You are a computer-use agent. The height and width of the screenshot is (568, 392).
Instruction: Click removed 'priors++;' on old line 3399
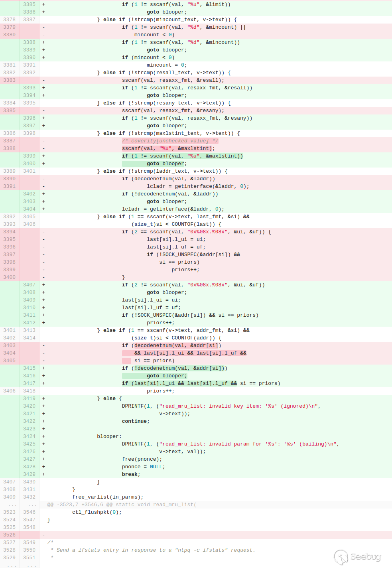coord(185,270)
